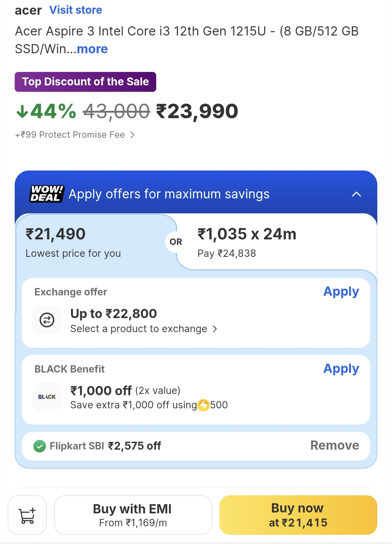
Task: Tap the BLACK membership logo icon
Action: coord(47,397)
